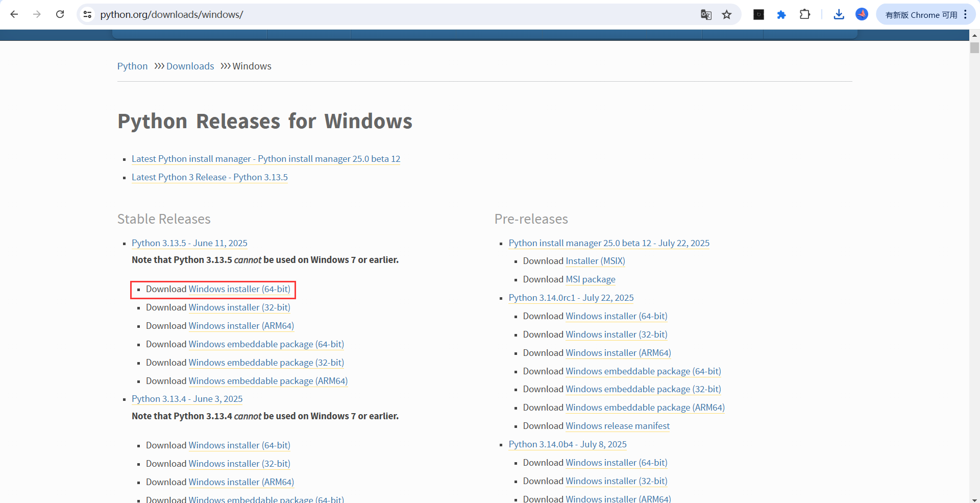The height and width of the screenshot is (503, 980).
Task: Click the Python 3.13.4 Windows 7 note
Action: (x=265, y=416)
